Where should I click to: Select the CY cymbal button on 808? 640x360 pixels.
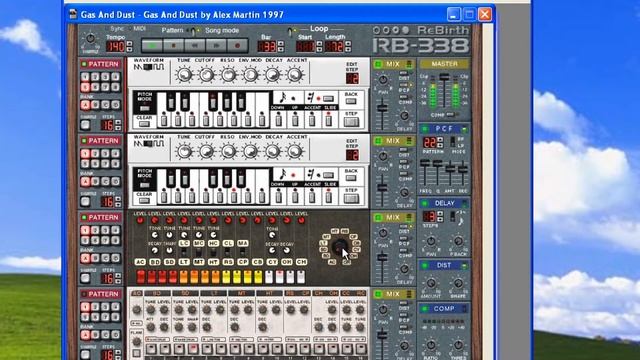click(272, 262)
